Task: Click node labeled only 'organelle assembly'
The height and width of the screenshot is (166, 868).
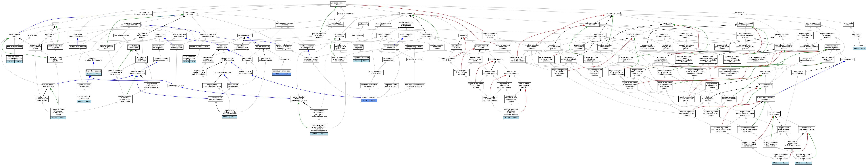Action: pos(414,59)
